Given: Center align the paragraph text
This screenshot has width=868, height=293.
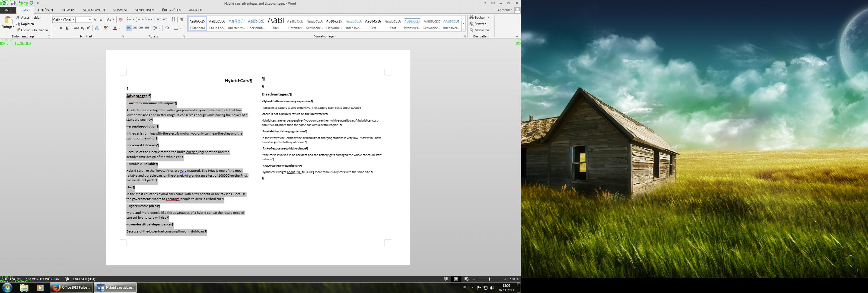Looking at the screenshot, I should 135,28.
